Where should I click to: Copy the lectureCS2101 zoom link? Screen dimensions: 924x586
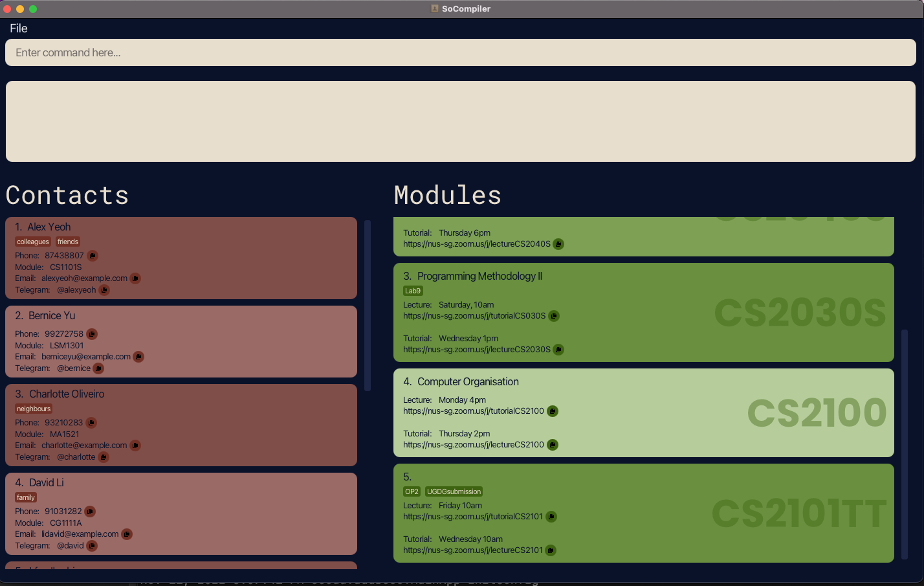[551, 550]
